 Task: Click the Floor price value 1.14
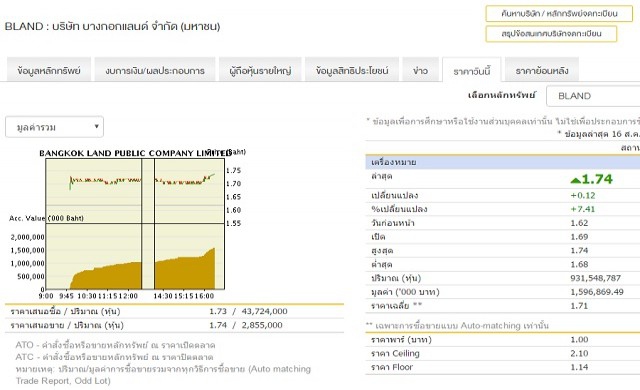pos(579,367)
